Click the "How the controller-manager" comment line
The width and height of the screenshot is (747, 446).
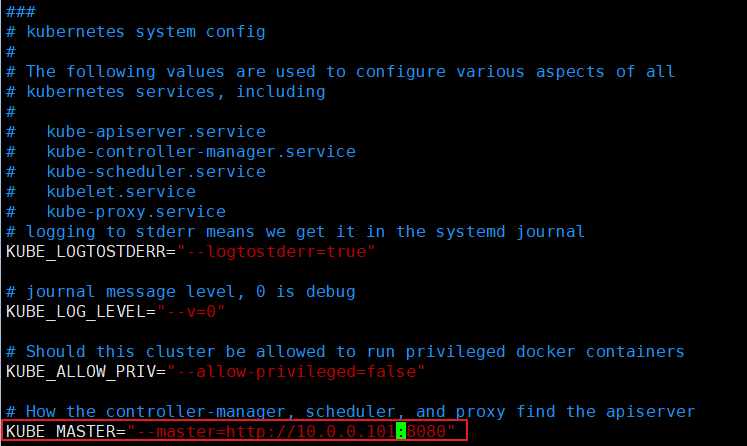350,412
